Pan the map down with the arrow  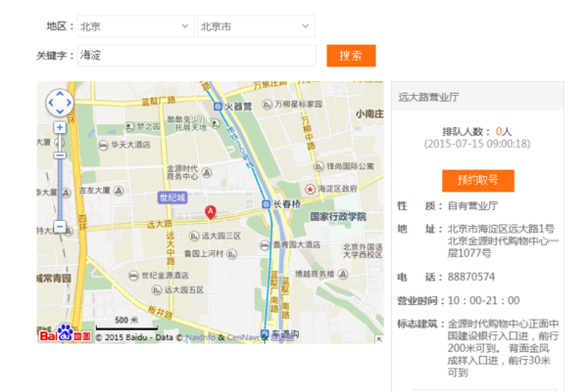click(x=60, y=112)
